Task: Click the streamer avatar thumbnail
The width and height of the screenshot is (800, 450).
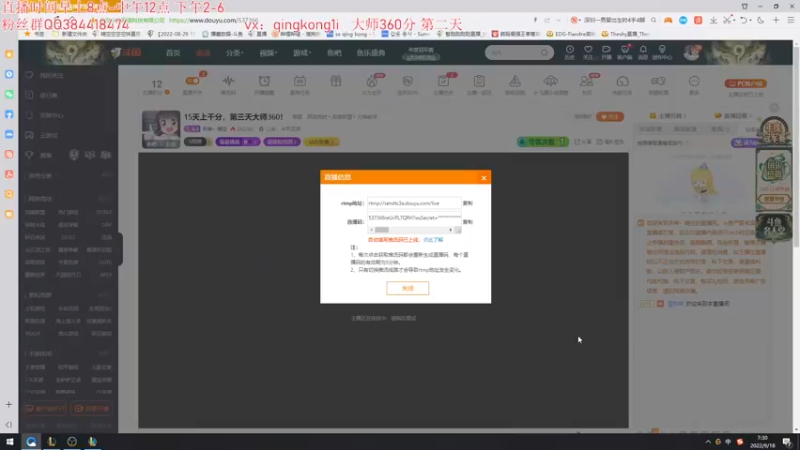Action: (x=161, y=129)
